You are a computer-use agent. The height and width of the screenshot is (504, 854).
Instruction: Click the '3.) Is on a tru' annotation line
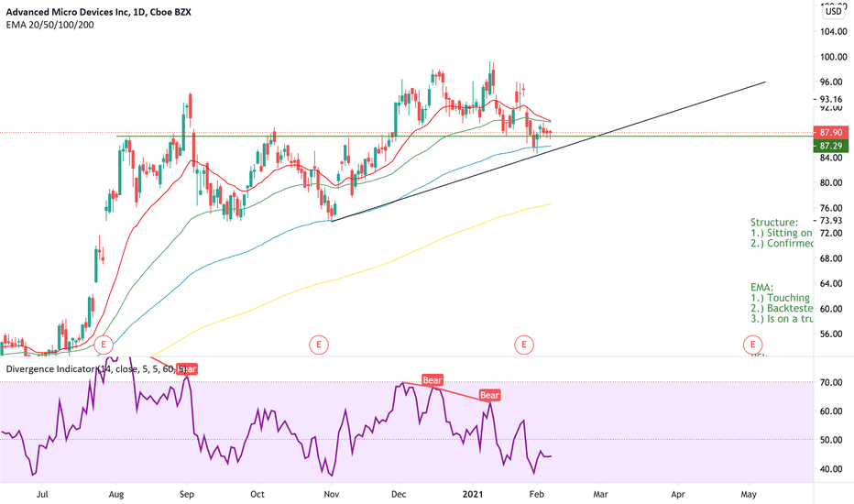tap(782, 318)
